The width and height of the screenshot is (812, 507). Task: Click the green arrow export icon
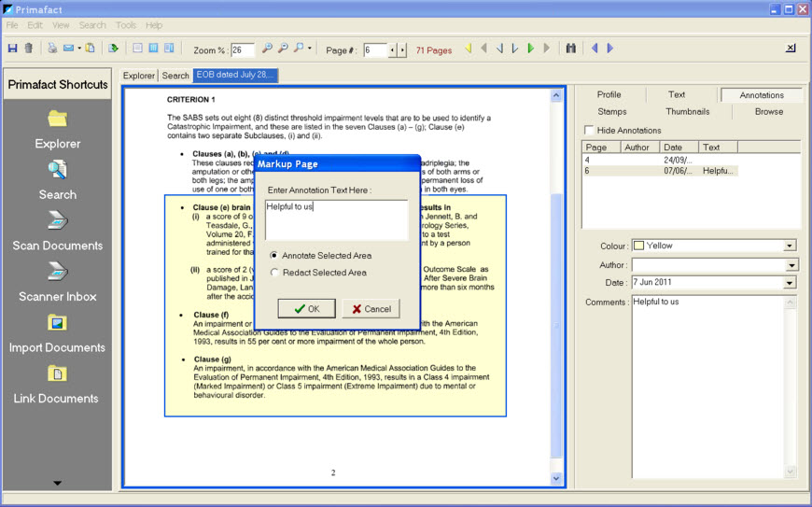(x=114, y=49)
